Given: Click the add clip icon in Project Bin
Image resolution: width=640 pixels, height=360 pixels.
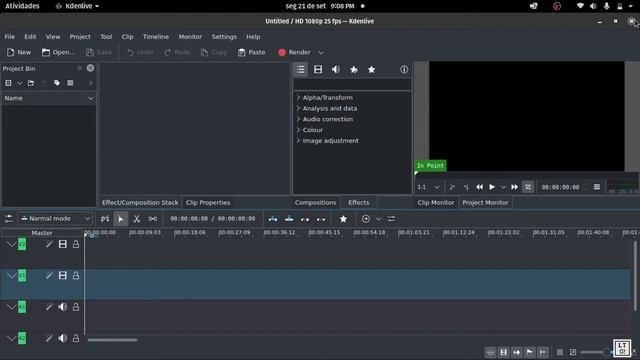Looking at the screenshot, I should [8, 83].
